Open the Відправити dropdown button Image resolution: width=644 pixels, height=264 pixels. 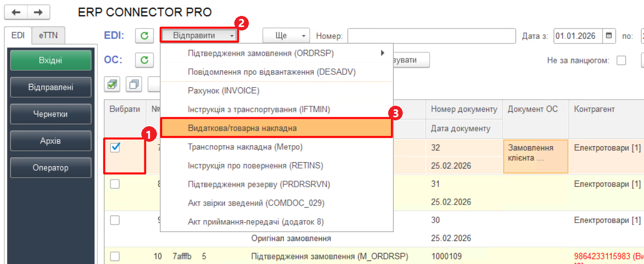[199, 36]
